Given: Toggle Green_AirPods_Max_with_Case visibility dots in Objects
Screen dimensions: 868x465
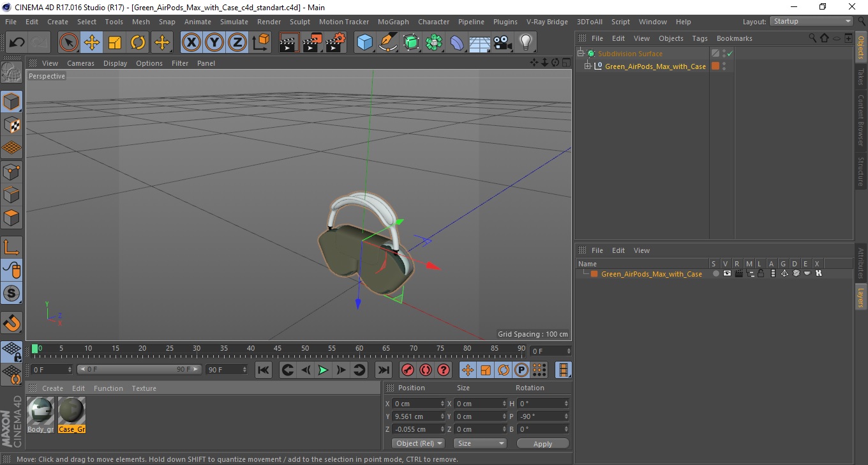Looking at the screenshot, I should click(x=724, y=66).
